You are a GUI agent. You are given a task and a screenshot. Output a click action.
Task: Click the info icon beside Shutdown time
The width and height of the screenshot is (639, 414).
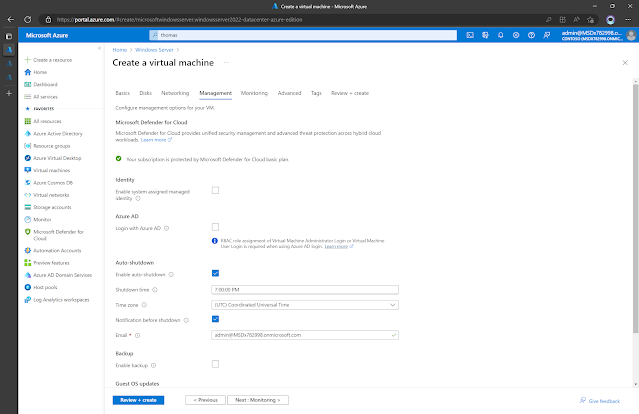point(155,290)
